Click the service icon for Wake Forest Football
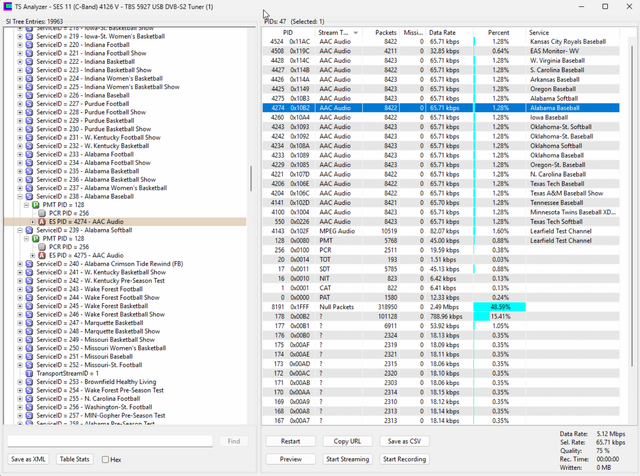This screenshot has width=640, height=476. pos(29,289)
